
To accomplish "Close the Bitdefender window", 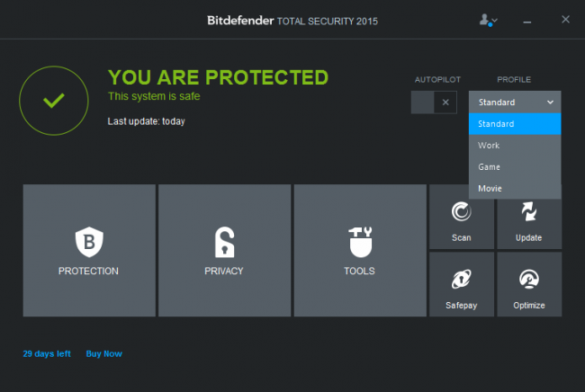I will pos(564,19).
